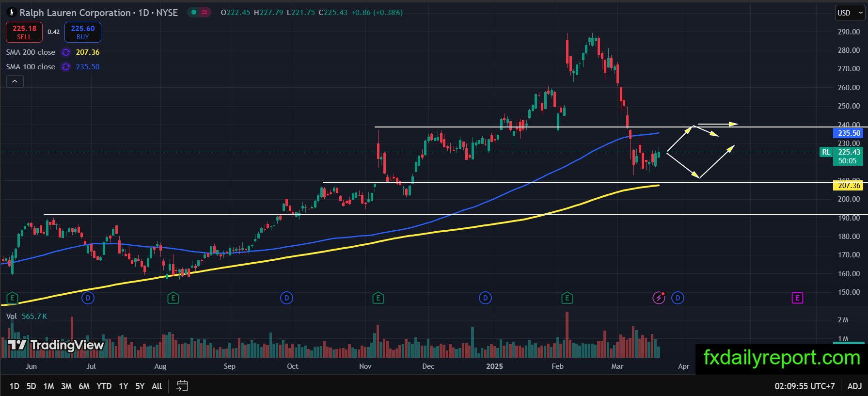Open the go-to-date calendar icon
868x396 pixels.
tap(182, 386)
